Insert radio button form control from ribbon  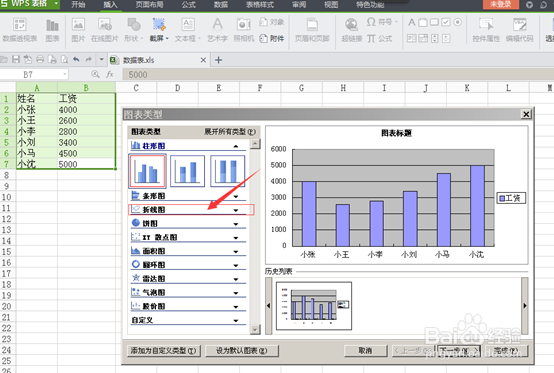pos(458,22)
